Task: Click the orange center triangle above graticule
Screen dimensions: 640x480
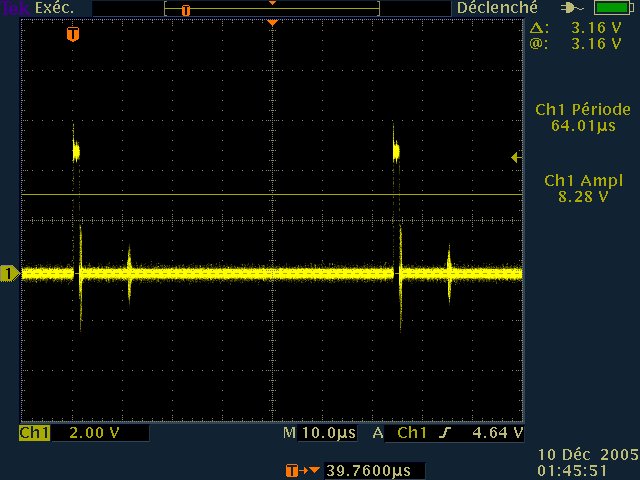Action: (271, 22)
